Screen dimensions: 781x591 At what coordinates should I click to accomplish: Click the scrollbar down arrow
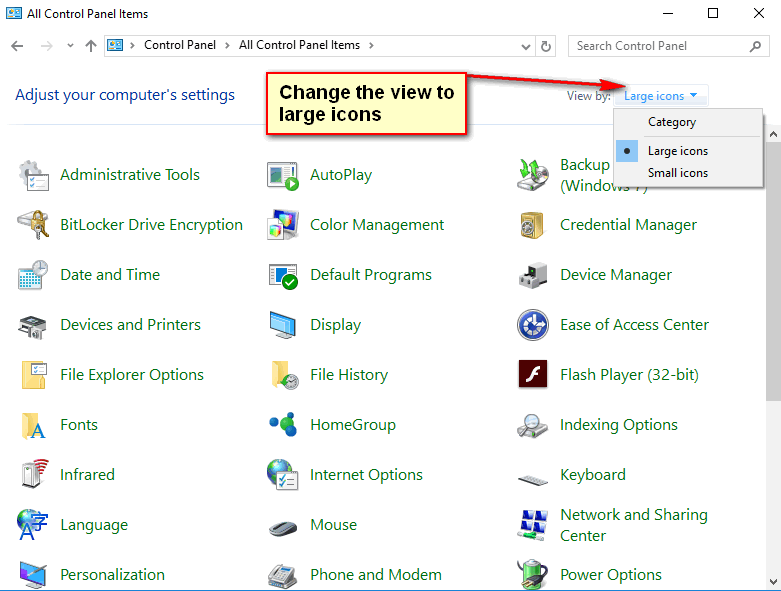773,581
